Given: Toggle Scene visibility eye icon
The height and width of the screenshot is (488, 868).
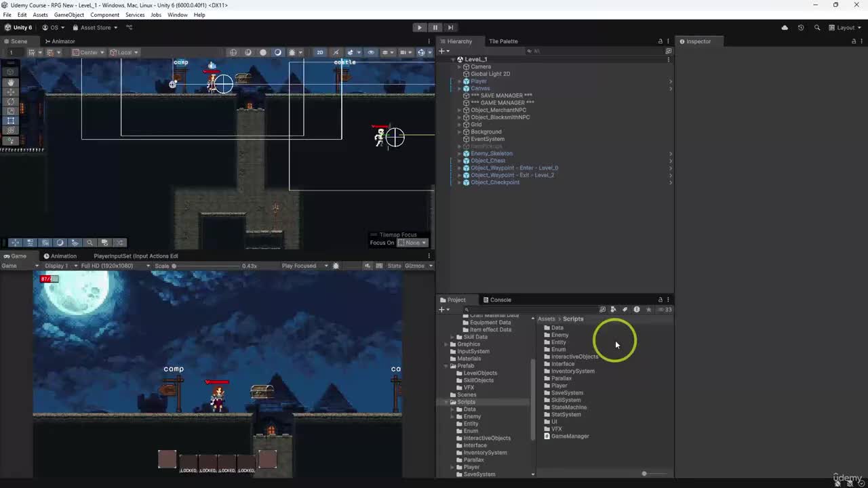Looking at the screenshot, I should point(371,52).
